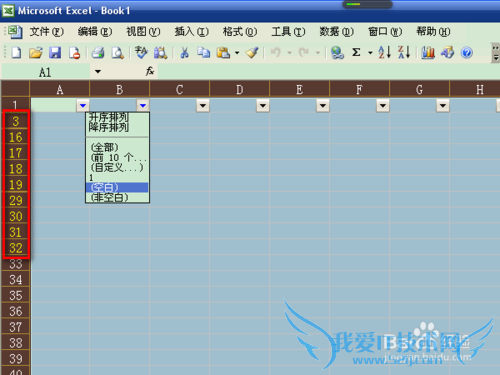Click into the formula bar field
The height and width of the screenshot is (375, 500).
tap(328, 71)
